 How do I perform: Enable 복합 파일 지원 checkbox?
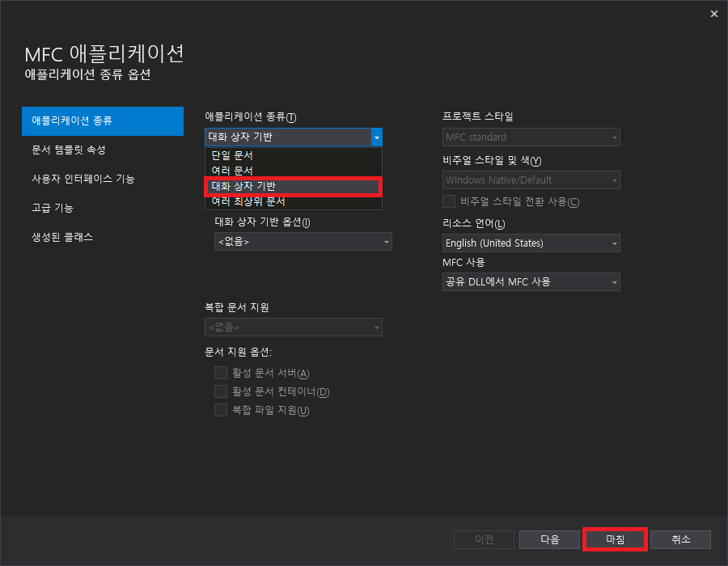[x=221, y=410]
